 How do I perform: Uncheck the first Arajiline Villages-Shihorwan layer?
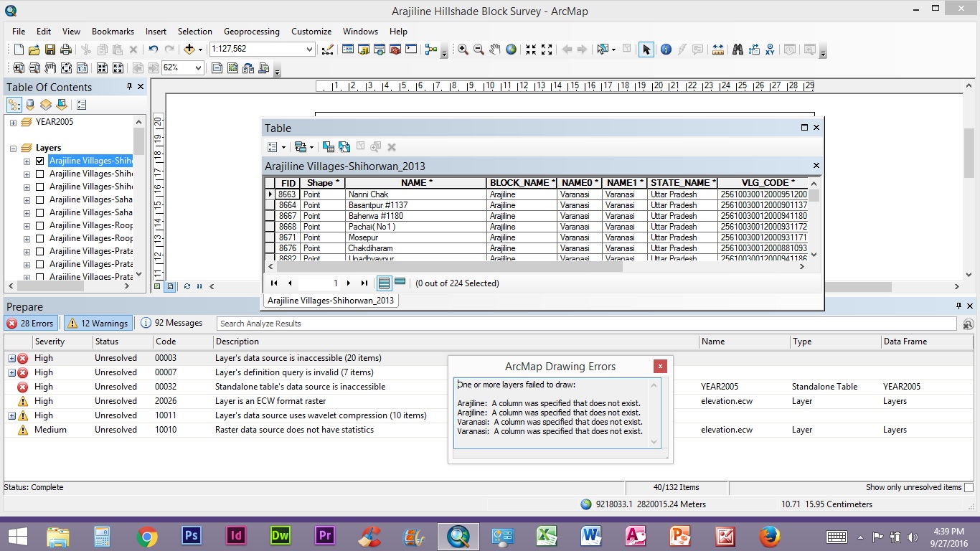[39, 161]
